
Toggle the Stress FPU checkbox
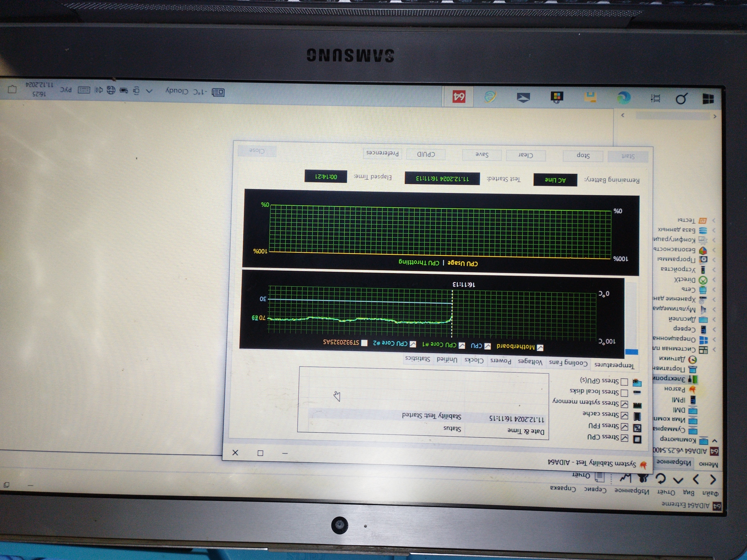(624, 427)
